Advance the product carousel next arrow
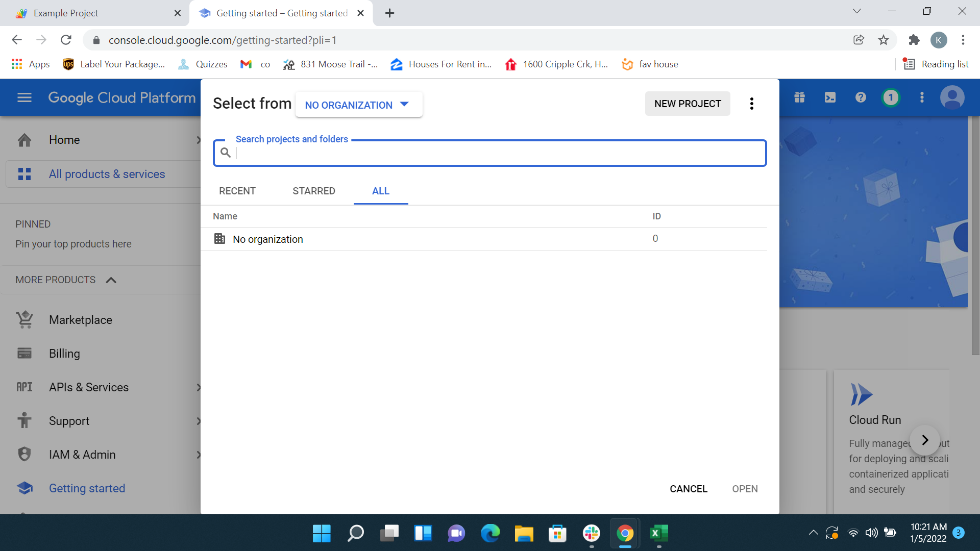Viewport: 980px width, 551px height. (x=924, y=440)
